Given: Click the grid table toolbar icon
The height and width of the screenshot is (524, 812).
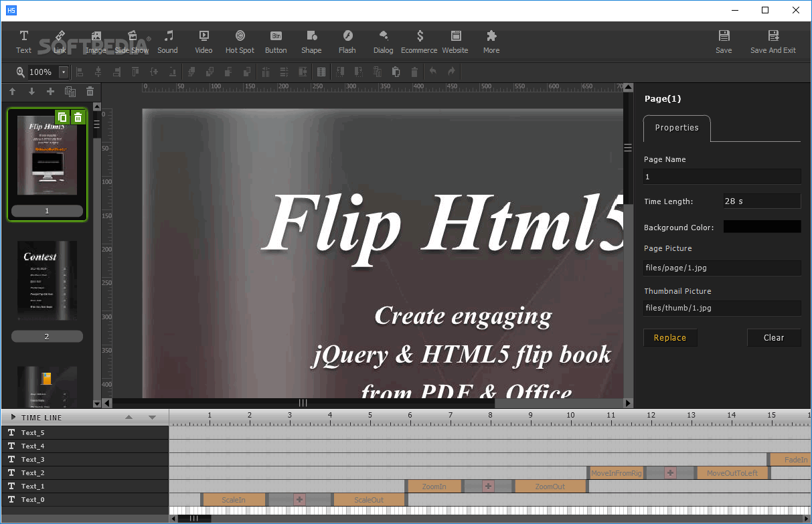Looking at the screenshot, I should tap(321, 72).
